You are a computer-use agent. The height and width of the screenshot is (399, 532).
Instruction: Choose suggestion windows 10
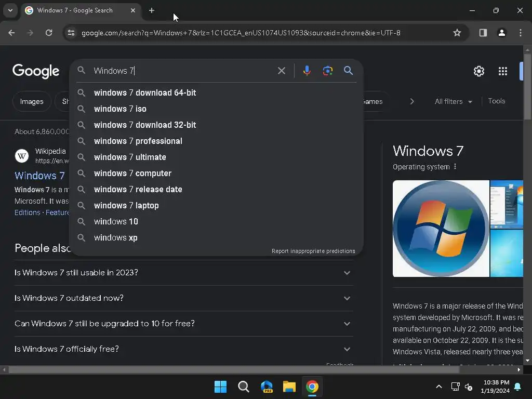[x=216, y=221]
